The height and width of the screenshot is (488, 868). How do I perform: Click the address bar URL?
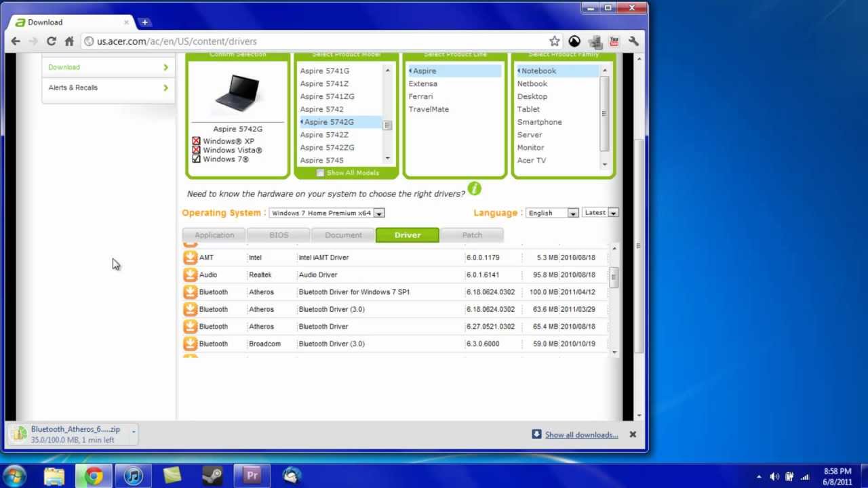pyautogui.click(x=176, y=41)
